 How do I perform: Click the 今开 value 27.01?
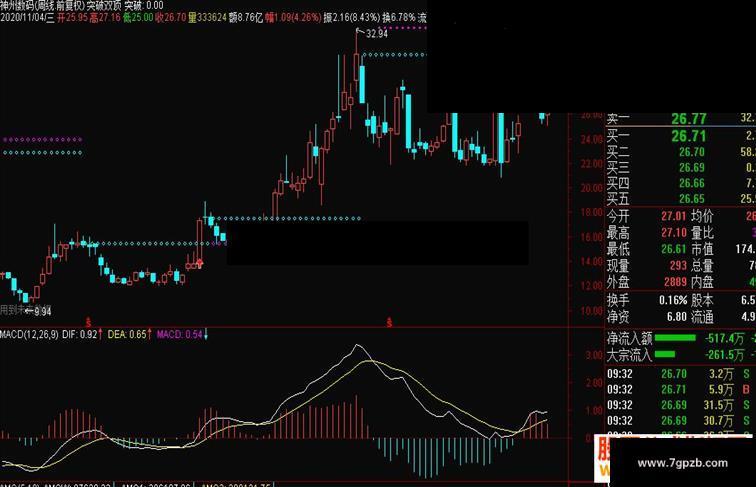(x=674, y=216)
